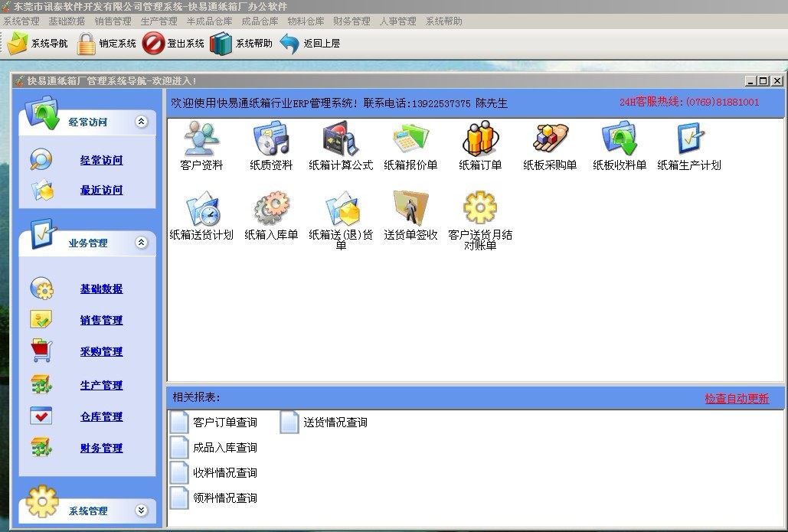Open the 领料情况查询 report
Screen dimensions: 788x532
click(x=214, y=498)
